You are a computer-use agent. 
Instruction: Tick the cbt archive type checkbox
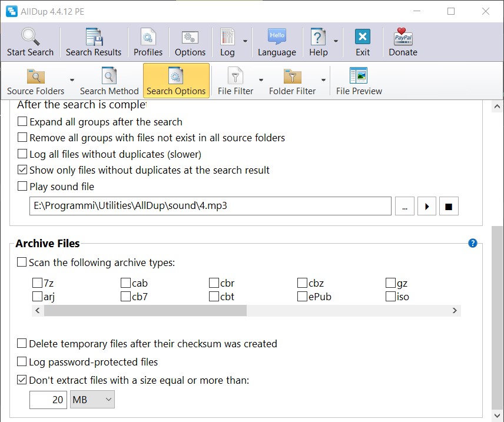pos(214,296)
